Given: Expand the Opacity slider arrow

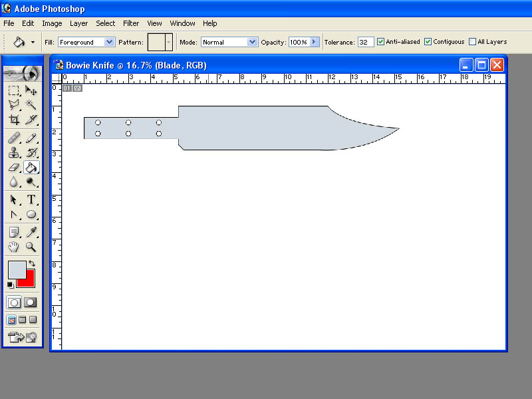Looking at the screenshot, I should [x=315, y=42].
